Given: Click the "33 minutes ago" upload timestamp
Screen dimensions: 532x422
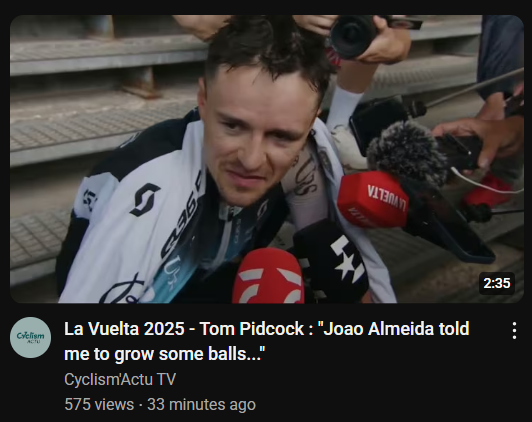Looking at the screenshot, I should coord(201,404).
